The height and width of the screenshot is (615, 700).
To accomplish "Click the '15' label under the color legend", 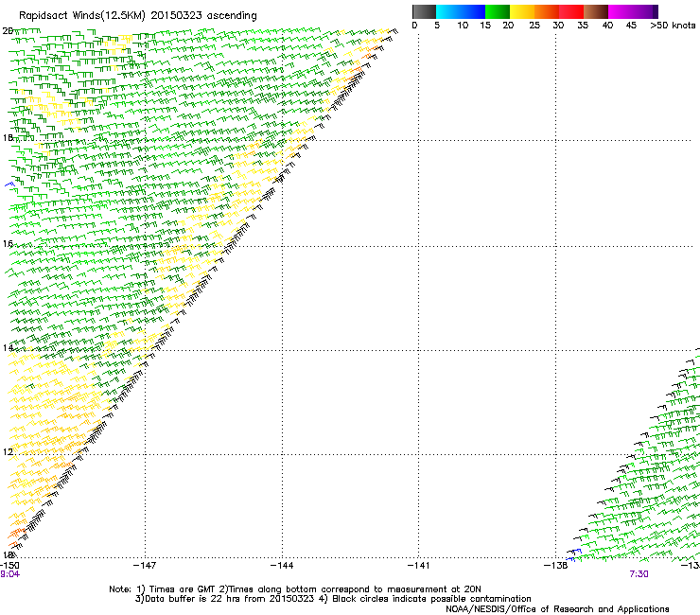I will [x=485, y=26].
